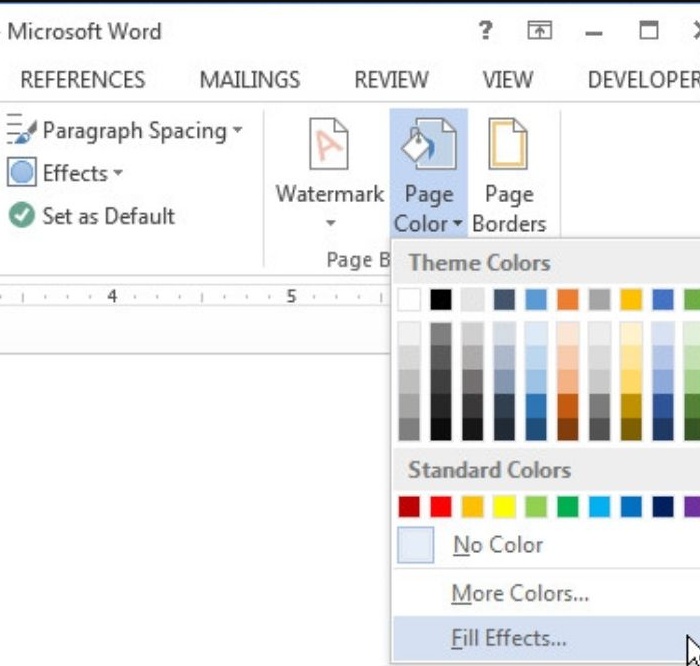Pick the dark blue-gray theme color swatch

pos(504,299)
